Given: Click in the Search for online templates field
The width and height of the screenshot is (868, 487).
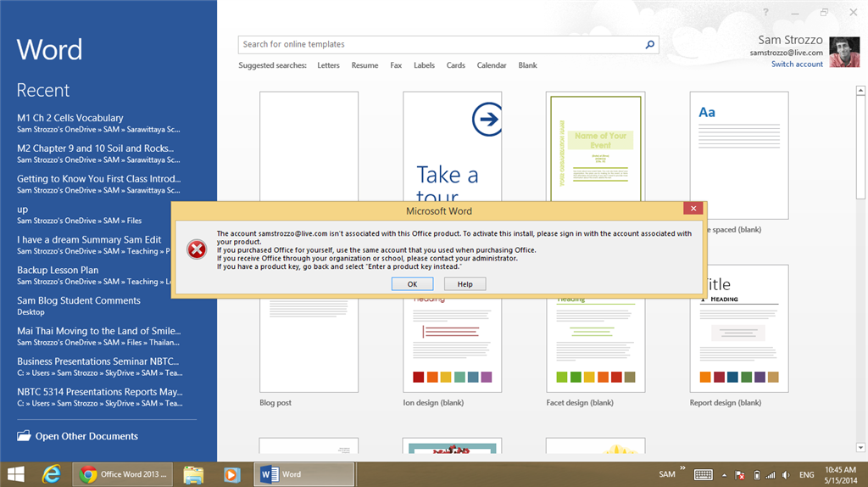Looking at the screenshot, I should click(441, 44).
